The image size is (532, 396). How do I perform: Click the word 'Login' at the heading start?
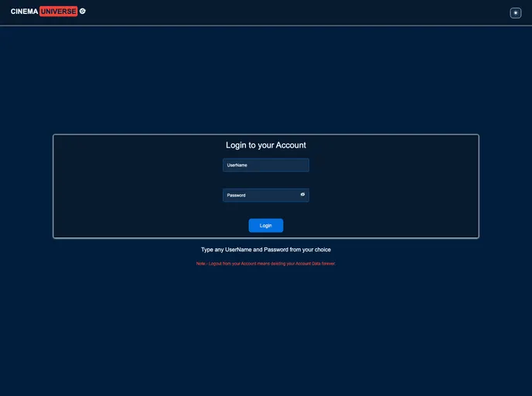tap(236, 145)
